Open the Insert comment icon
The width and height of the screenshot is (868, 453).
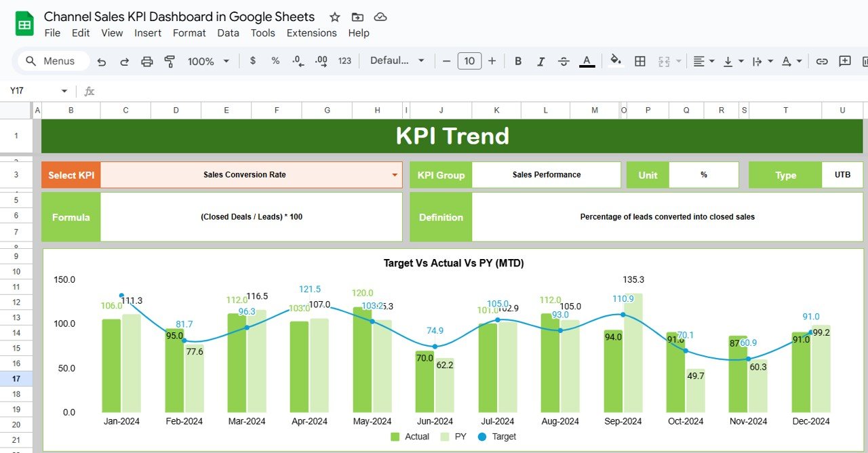844,61
